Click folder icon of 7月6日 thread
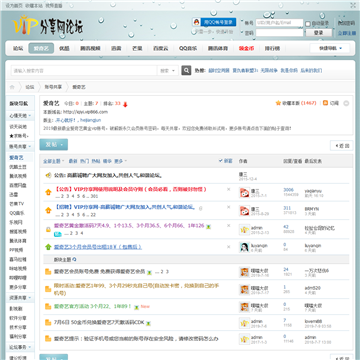Viewport: 360px width, 360px height. click(x=48, y=323)
